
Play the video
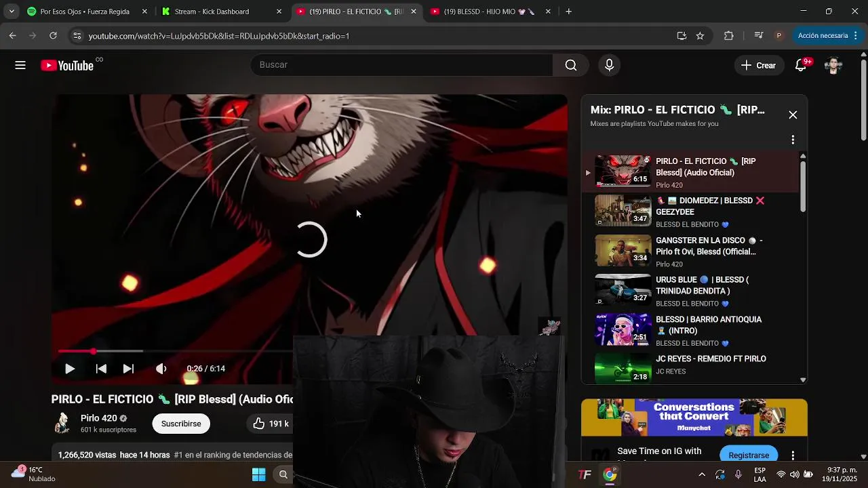coord(69,369)
